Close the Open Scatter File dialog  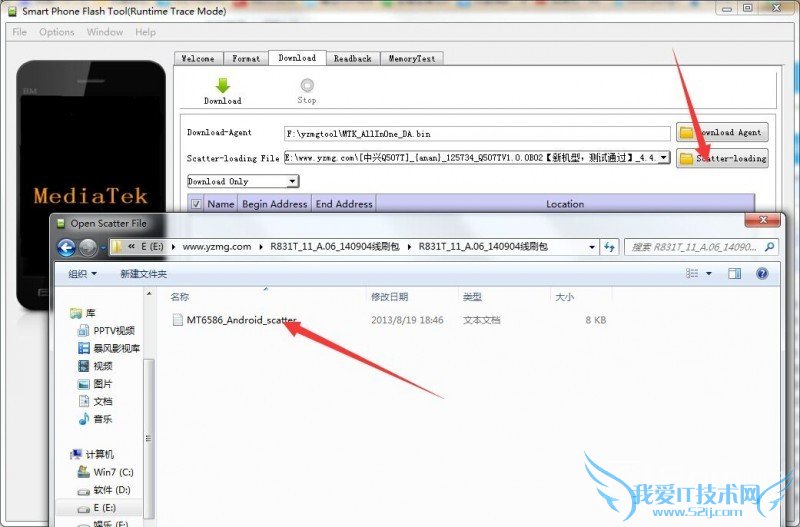763,220
